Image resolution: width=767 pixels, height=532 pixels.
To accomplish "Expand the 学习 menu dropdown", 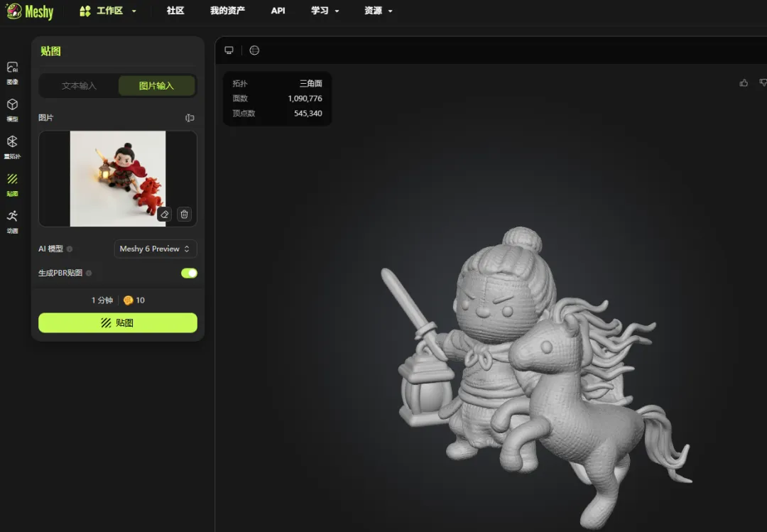I will pyautogui.click(x=325, y=11).
